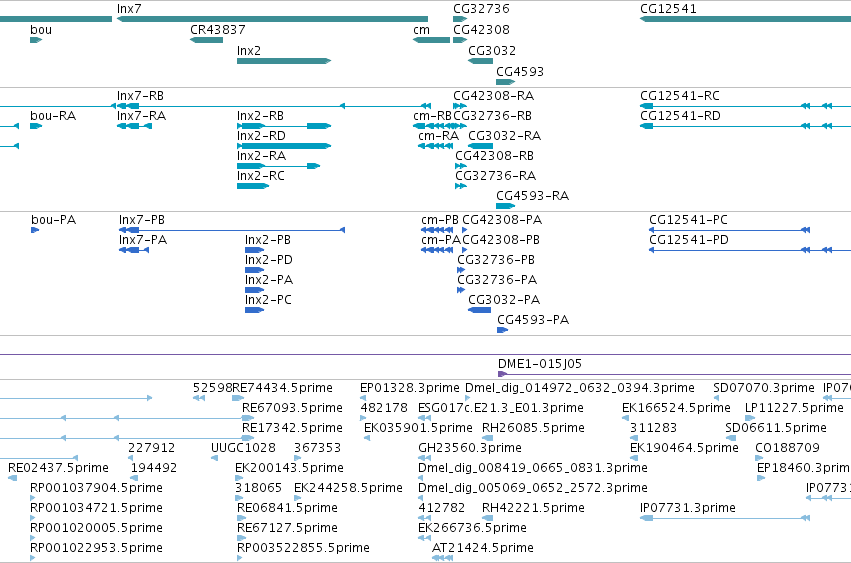Click the DME1-015J05 clone label
This screenshot has width=851, height=563.
tap(539, 364)
